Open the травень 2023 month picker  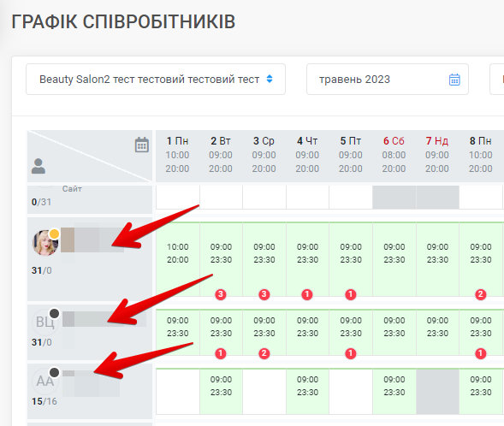[388, 79]
